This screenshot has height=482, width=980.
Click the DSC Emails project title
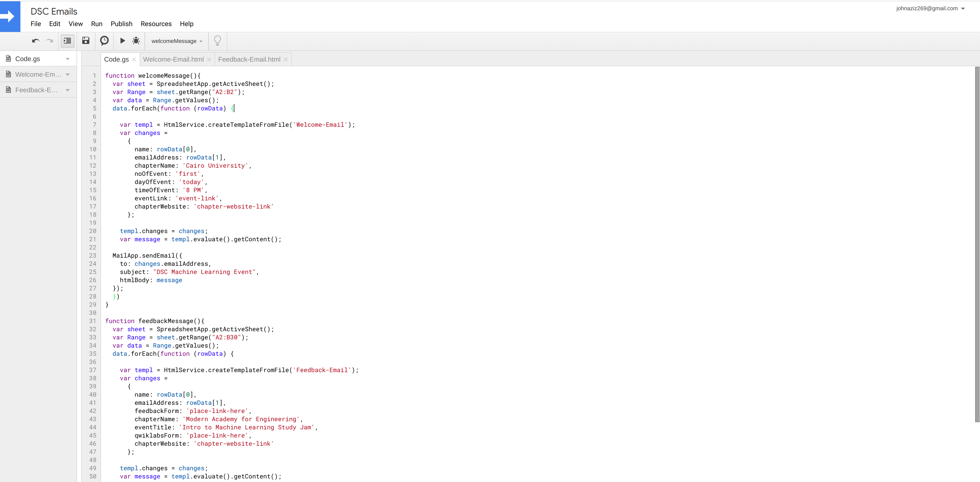point(54,12)
